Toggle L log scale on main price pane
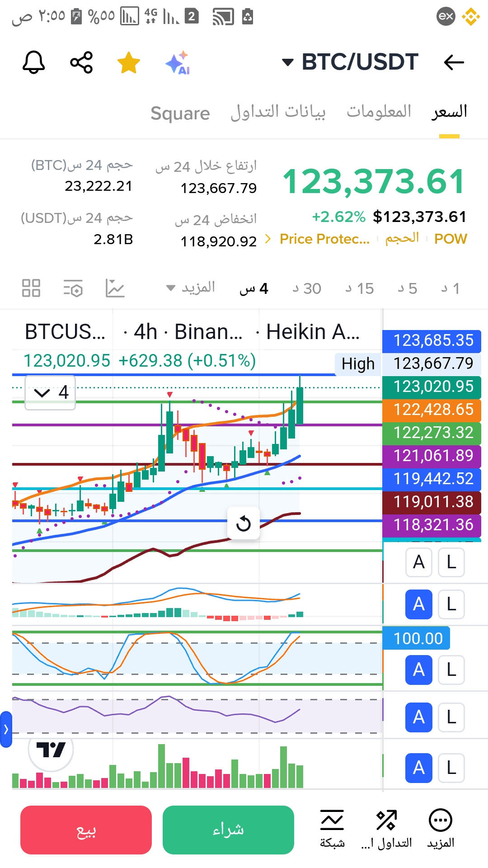This screenshot has height=868, width=488. [451, 562]
